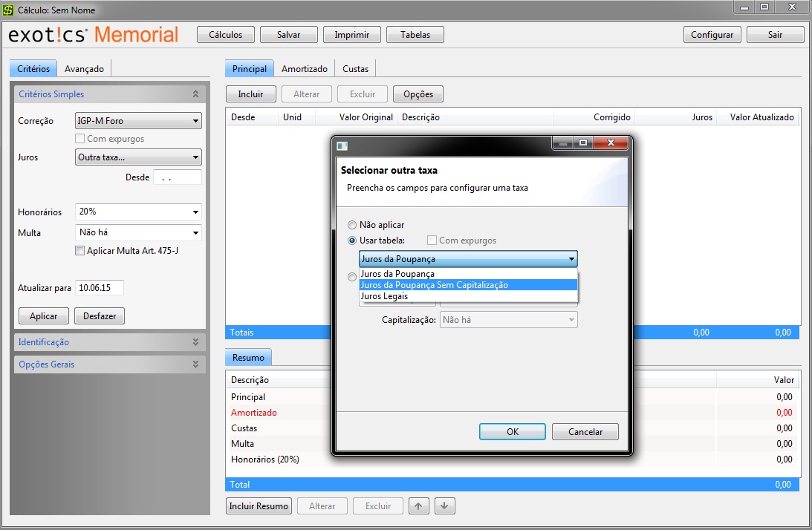
Task: Open the Honorários 20% dropdown
Action: pyautogui.click(x=138, y=212)
